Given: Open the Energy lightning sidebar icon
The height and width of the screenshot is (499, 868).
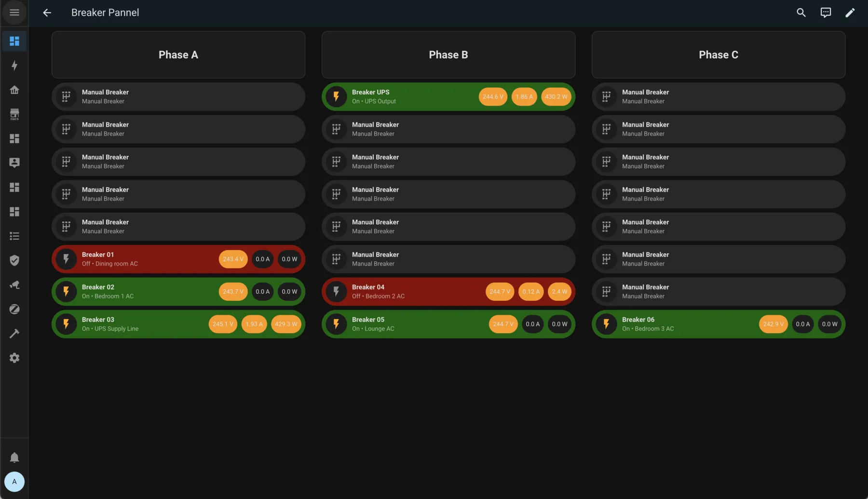Looking at the screenshot, I should (14, 66).
